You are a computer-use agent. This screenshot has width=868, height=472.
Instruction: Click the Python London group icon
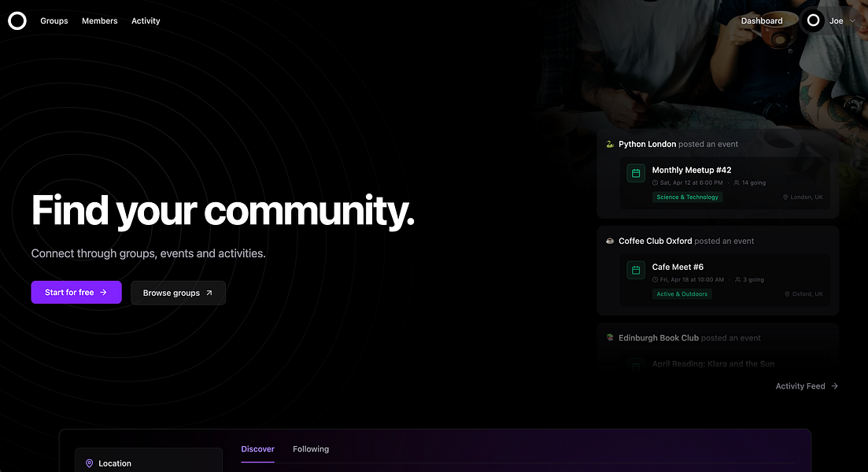[x=610, y=144]
